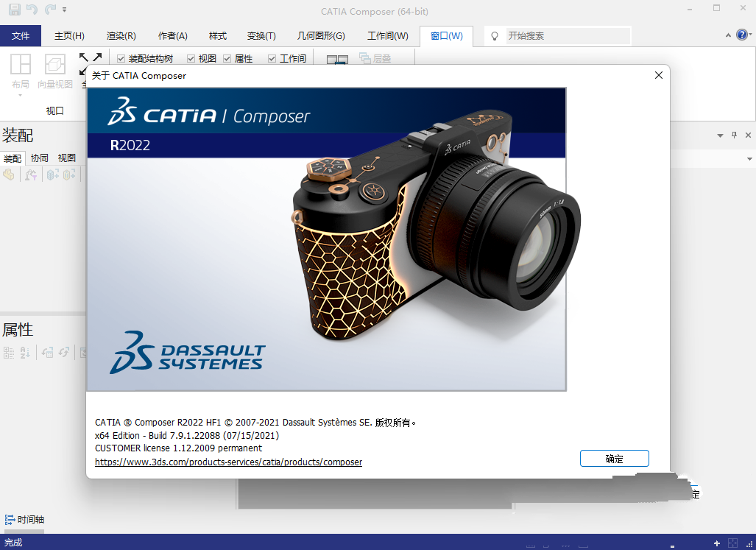This screenshot has width=756, height=550.
Task: Open the 文件 menu
Action: [x=21, y=35]
